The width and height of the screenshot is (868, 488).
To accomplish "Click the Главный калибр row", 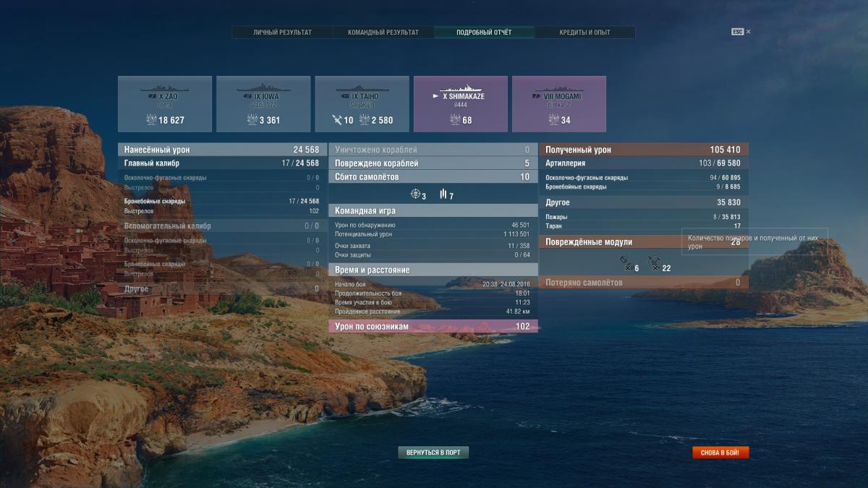I will pyautogui.click(x=222, y=163).
